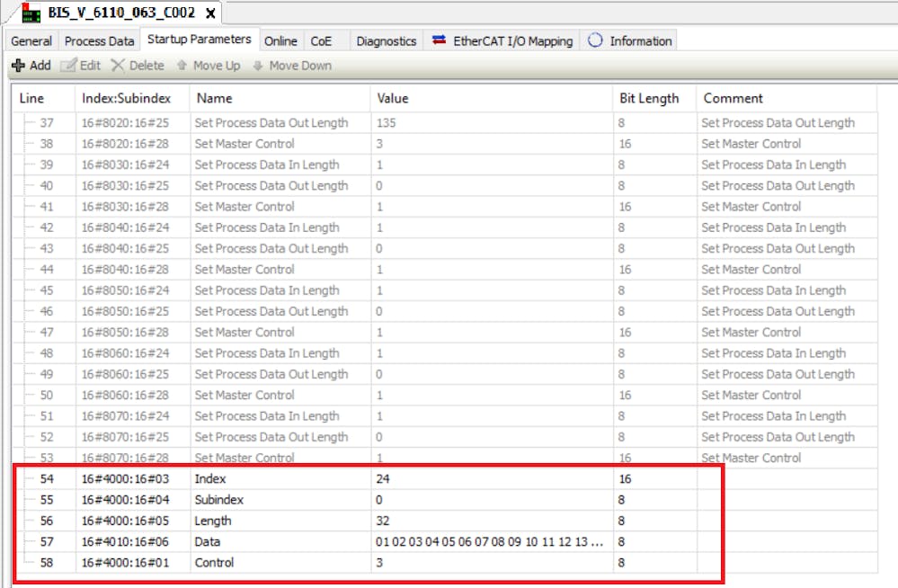The width and height of the screenshot is (898, 588).
Task: Click the Edit button label
Action: coord(90,66)
